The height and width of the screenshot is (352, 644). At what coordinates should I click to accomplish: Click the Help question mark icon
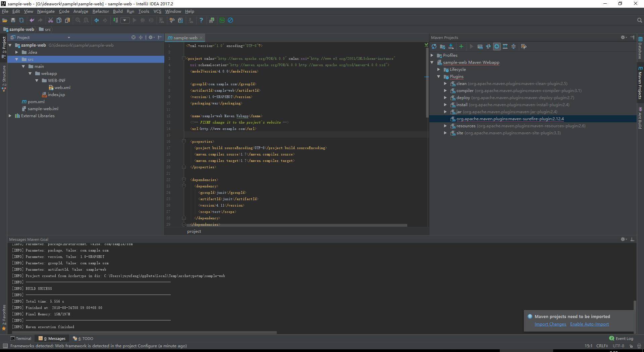[x=201, y=20]
